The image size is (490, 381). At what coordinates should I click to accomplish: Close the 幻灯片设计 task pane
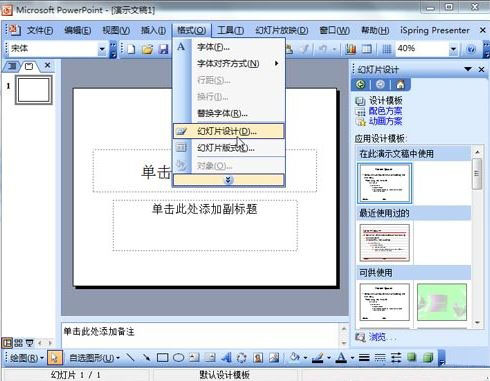click(x=481, y=69)
